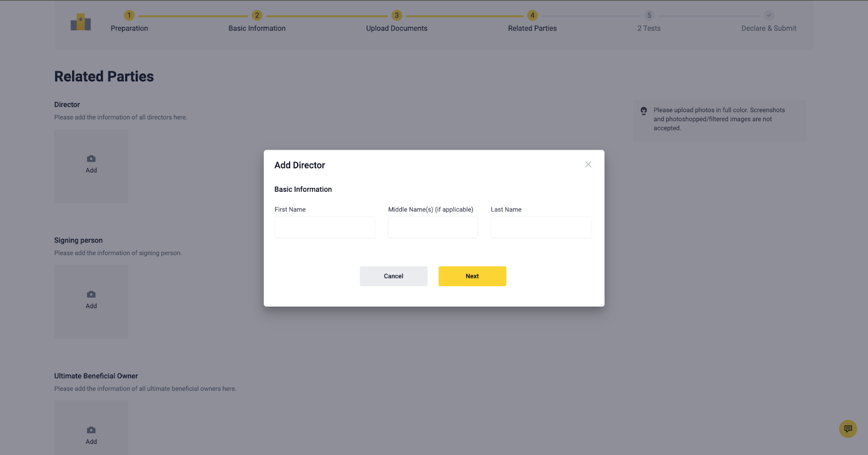Click into the Last Name field
Viewport: 868px width, 455px height.
pos(540,227)
